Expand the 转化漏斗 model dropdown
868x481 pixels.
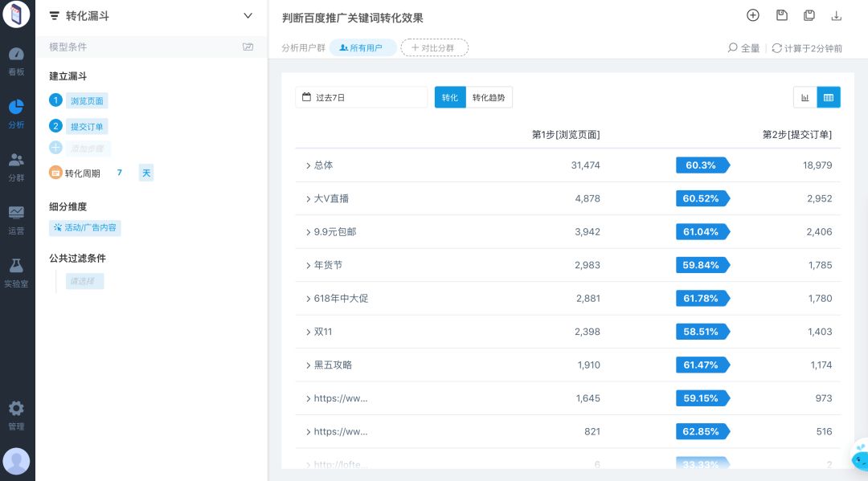[248, 15]
